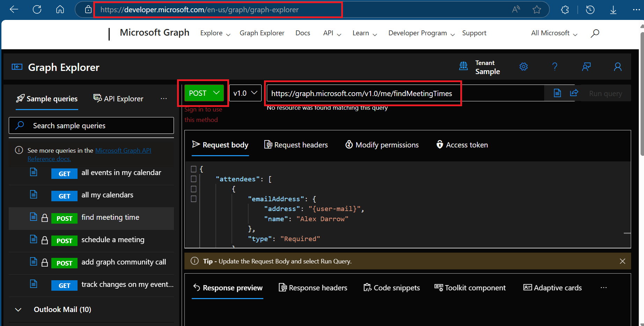Collapse the sidebar with the Graph Explorer panel icon
Image resolution: width=644 pixels, height=326 pixels.
pyautogui.click(x=17, y=67)
